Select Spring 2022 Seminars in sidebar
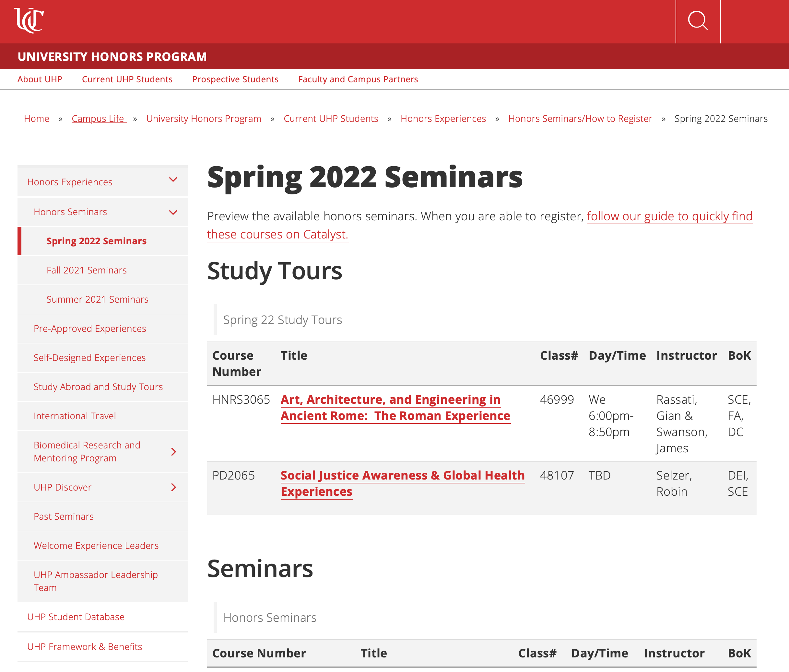The image size is (789, 672). tap(96, 241)
